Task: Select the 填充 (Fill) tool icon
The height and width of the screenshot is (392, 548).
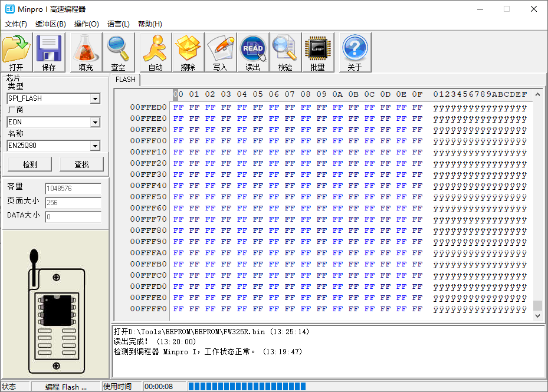Action: pyautogui.click(x=84, y=52)
